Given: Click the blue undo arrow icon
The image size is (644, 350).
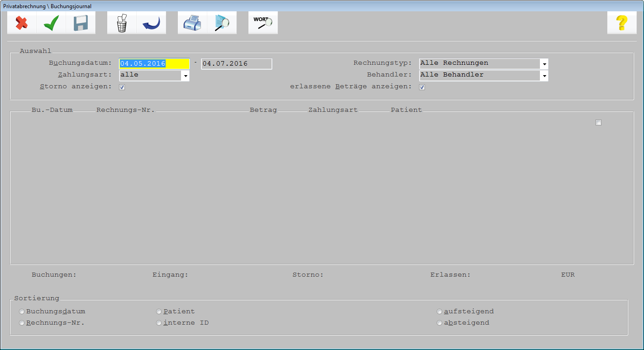Looking at the screenshot, I should tap(151, 23).
